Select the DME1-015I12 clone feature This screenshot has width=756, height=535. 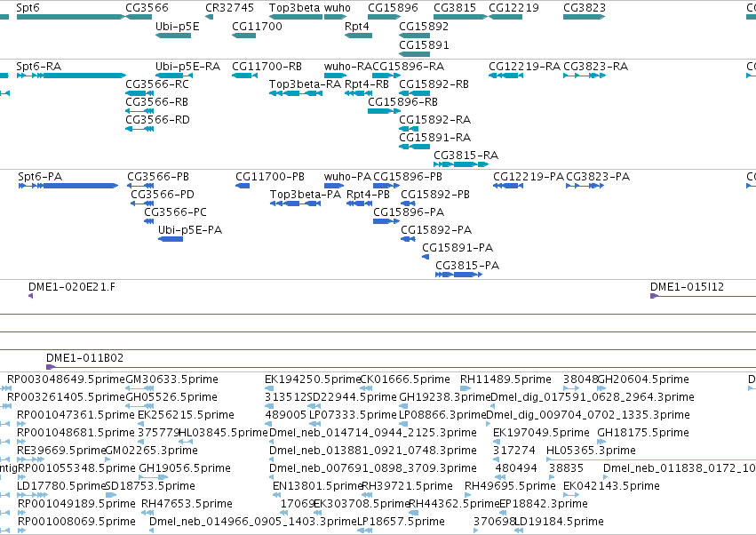click(703, 296)
